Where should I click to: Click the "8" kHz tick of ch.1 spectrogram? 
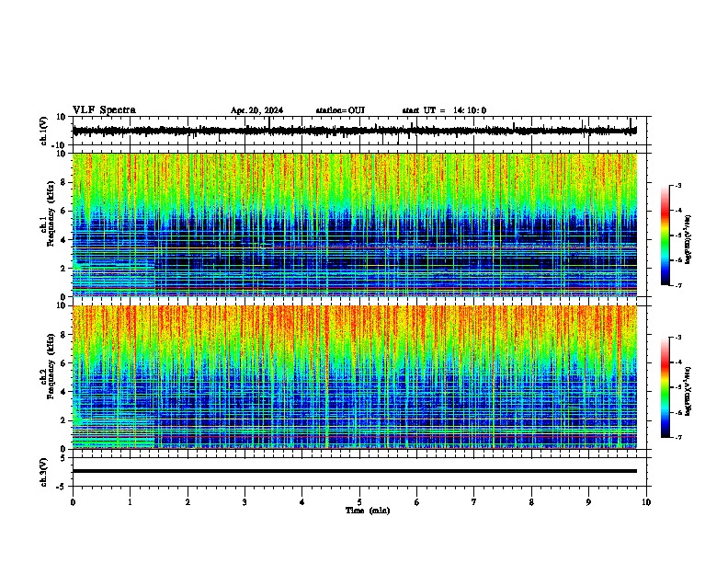(x=63, y=182)
